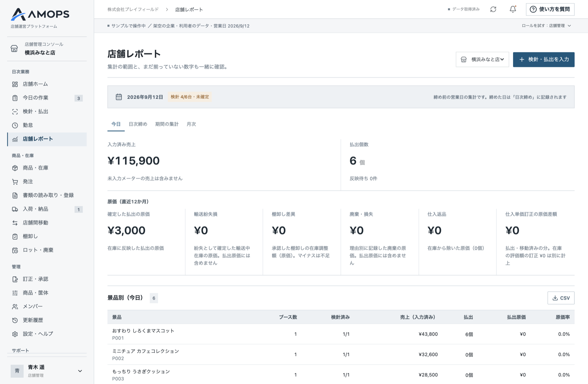Click the 景品別 count badge 6
This screenshot has width=588, height=384.
click(x=154, y=298)
